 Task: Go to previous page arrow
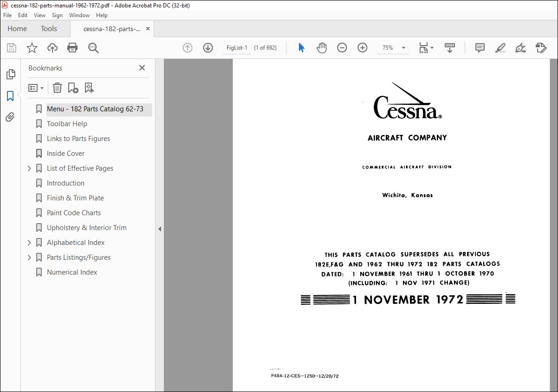(188, 48)
